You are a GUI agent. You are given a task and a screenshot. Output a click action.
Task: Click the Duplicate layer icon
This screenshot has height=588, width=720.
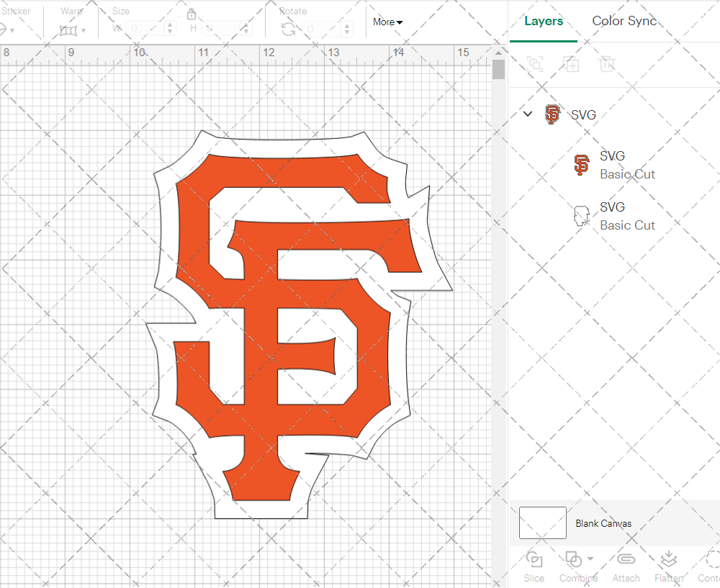(571, 64)
